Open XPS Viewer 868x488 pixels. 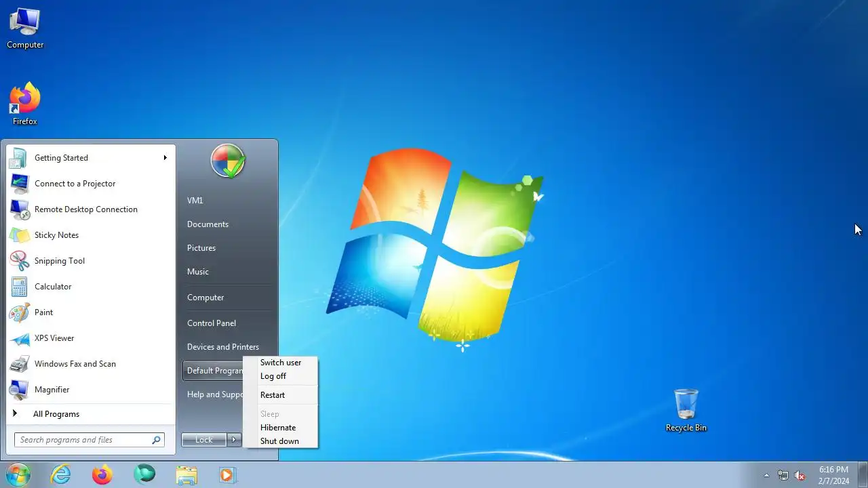coord(91,338)
